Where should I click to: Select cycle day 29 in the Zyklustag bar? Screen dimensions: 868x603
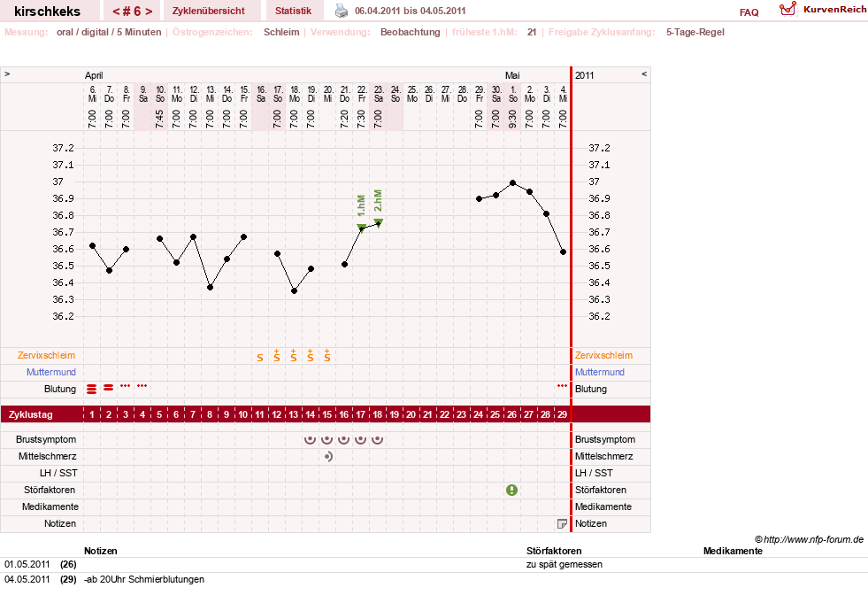point(563,414)
